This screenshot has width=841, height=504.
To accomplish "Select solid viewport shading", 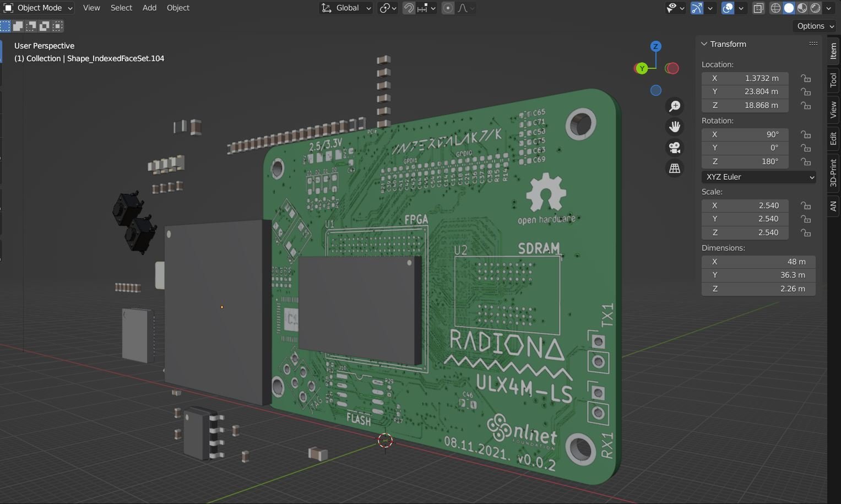I will [x=789, y=8].
